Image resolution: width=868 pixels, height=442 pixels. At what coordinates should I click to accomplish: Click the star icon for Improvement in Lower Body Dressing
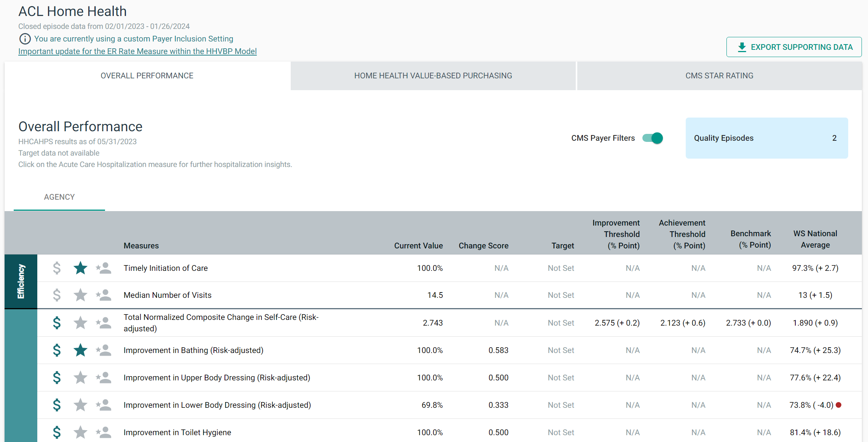tap(80, 405)
